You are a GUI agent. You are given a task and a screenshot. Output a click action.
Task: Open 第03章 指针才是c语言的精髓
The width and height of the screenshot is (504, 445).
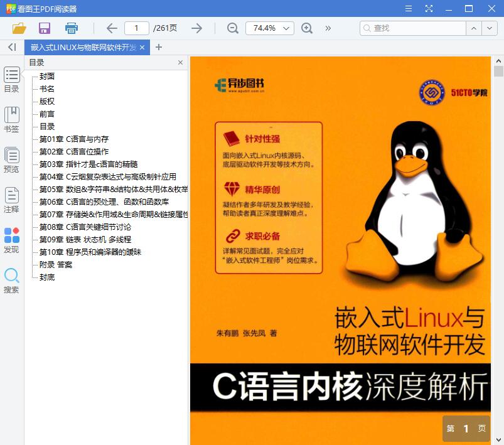(x=88, y=164)
